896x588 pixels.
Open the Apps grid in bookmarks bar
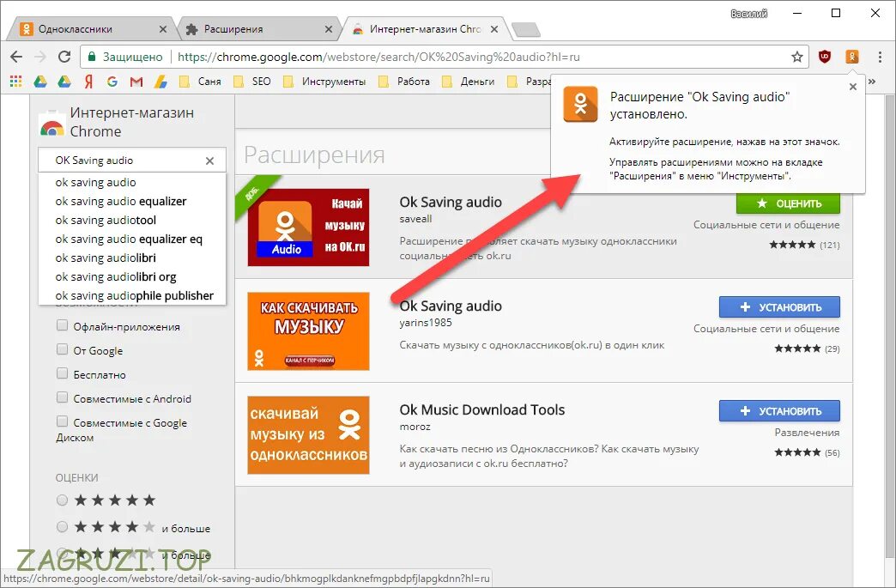(x=16, y=82)
